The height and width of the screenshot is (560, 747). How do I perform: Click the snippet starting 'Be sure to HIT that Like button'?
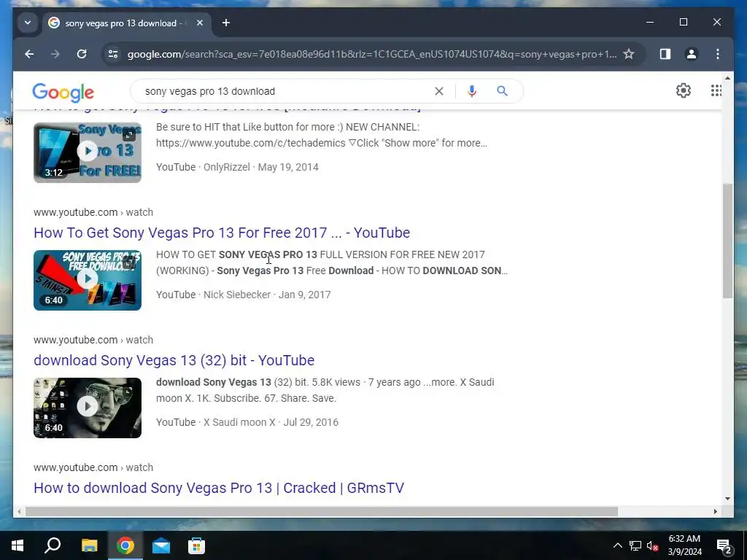(x=322, y=135)
